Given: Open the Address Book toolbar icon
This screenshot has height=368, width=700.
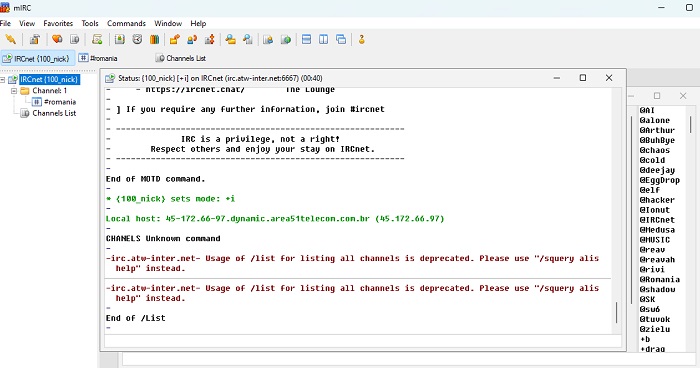Looking at the screenshot, I should 120,39.
